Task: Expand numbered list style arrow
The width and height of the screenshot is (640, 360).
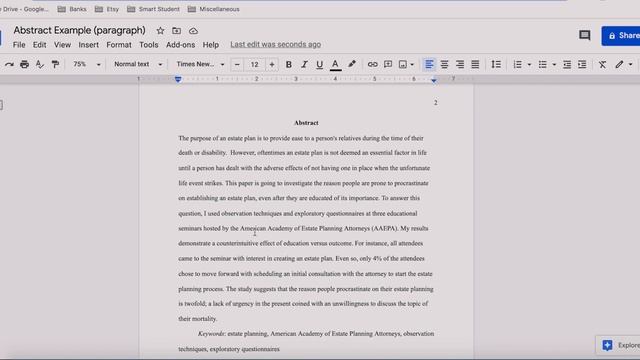Action: coord(529,64)
